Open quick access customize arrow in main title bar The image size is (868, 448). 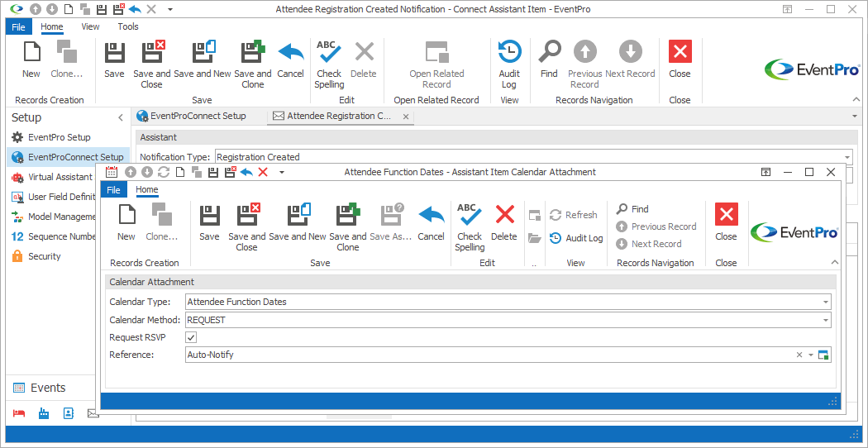[169, 9]
